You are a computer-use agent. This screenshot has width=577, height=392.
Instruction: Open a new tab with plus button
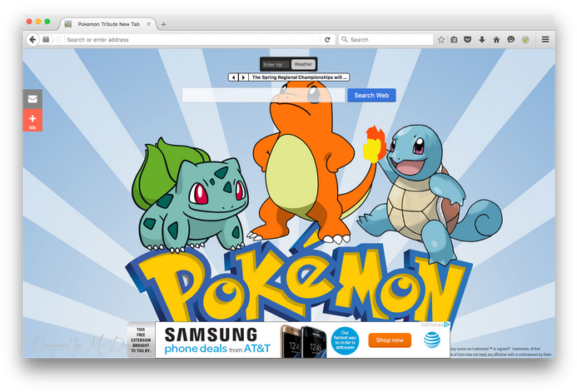[164, 24]
